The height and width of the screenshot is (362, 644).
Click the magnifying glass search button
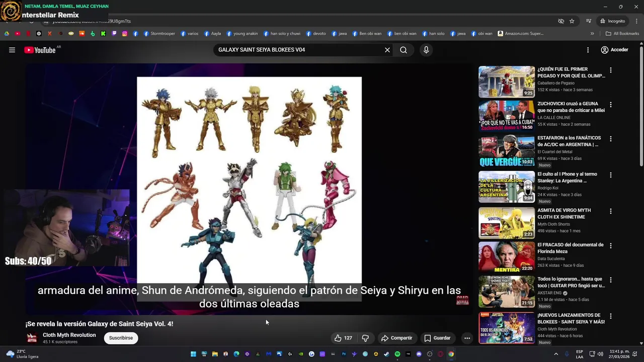(404, 50)
